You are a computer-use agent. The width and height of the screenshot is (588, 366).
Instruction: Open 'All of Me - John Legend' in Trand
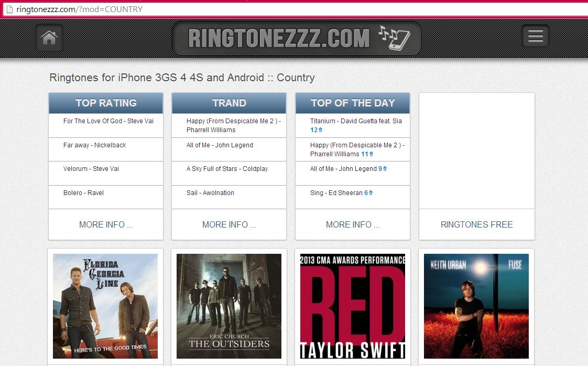point(220,145)
